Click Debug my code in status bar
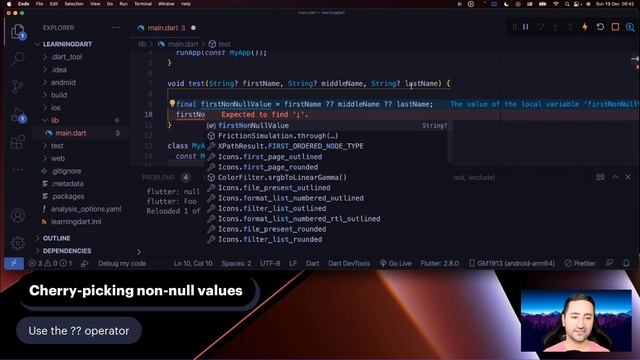 point(122,263)
